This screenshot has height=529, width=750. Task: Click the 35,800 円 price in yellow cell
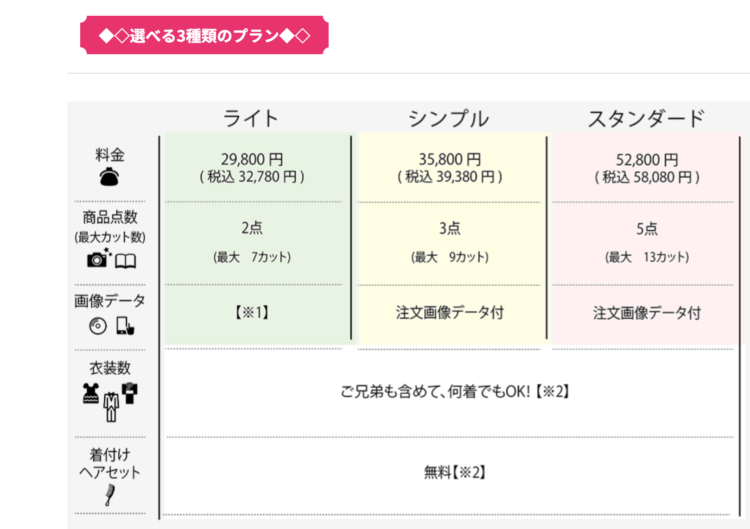tap(449, 158)
